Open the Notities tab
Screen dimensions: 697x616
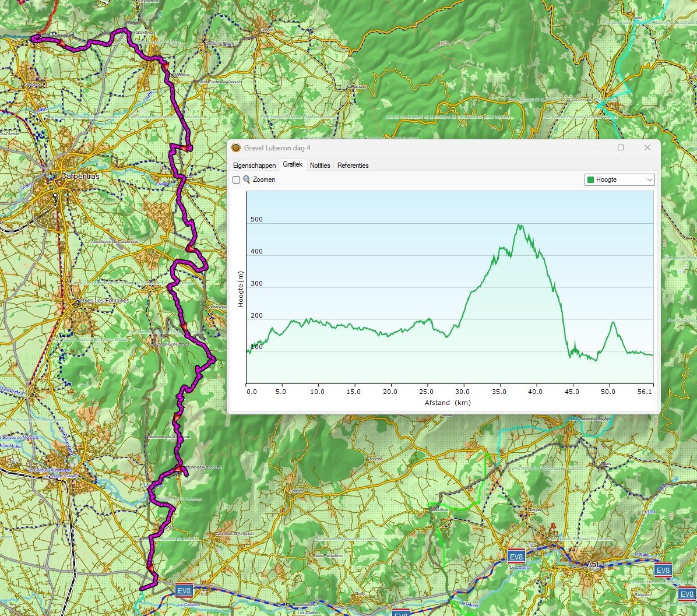[320, 166]
